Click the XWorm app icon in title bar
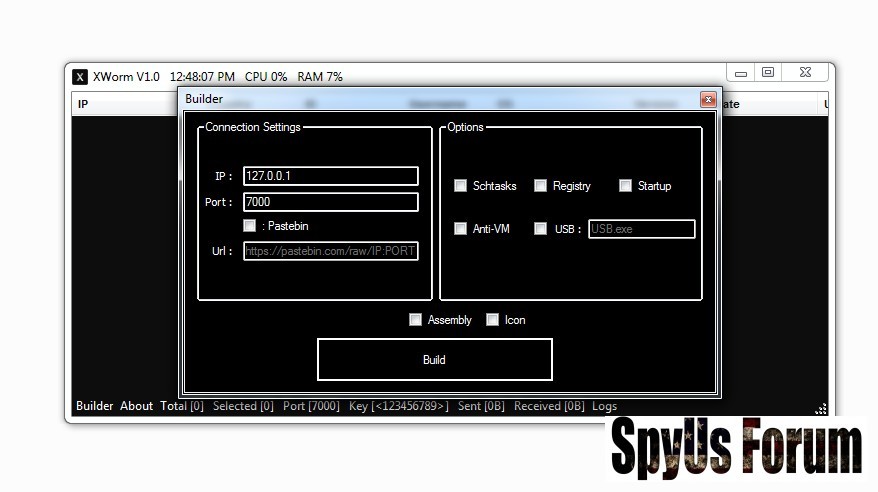Screen dimensions: 878x492 pyautogui.click(x=80, y=77)
